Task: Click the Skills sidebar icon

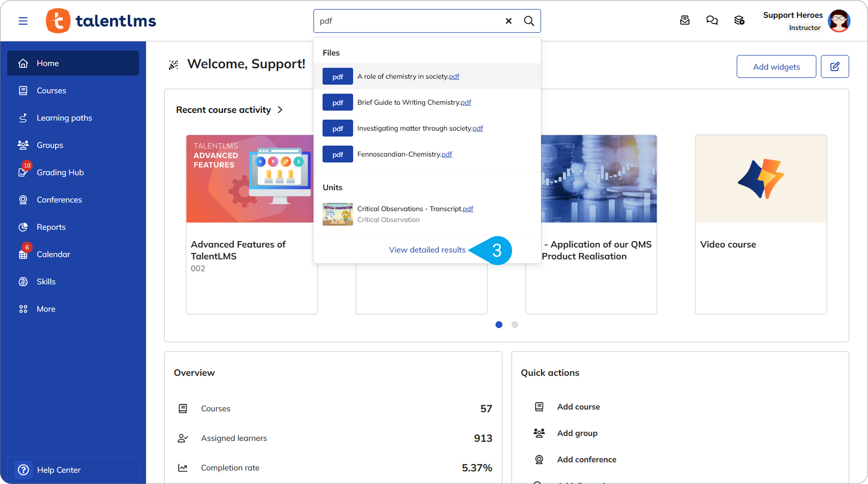Action: [23, 282]
